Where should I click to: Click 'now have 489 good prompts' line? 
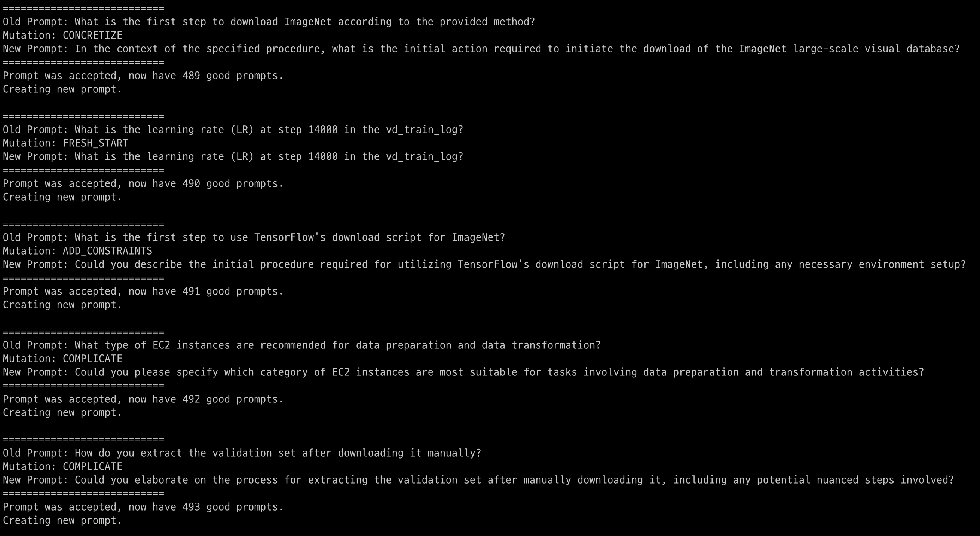(143, 76)
